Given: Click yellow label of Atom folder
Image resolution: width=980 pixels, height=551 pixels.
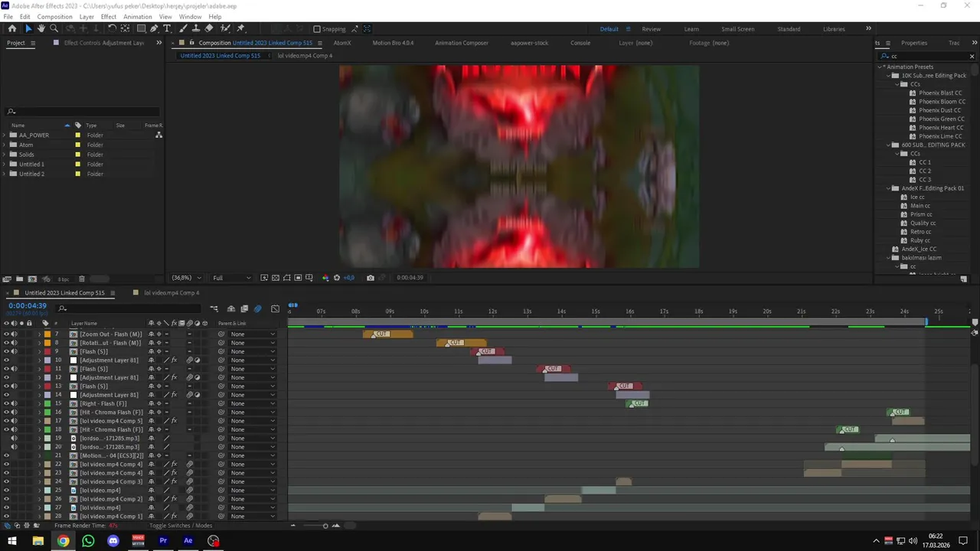Looking at the screenshot, I should [x=77, y=145].
